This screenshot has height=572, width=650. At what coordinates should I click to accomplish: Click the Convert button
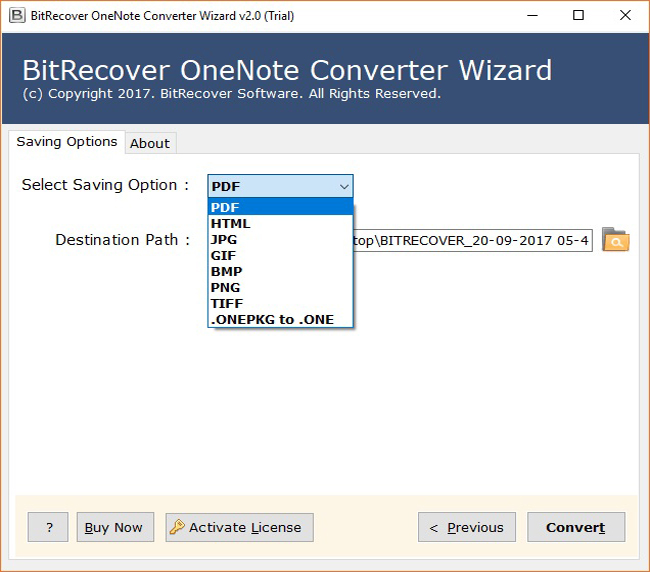(x=576, y=527)
